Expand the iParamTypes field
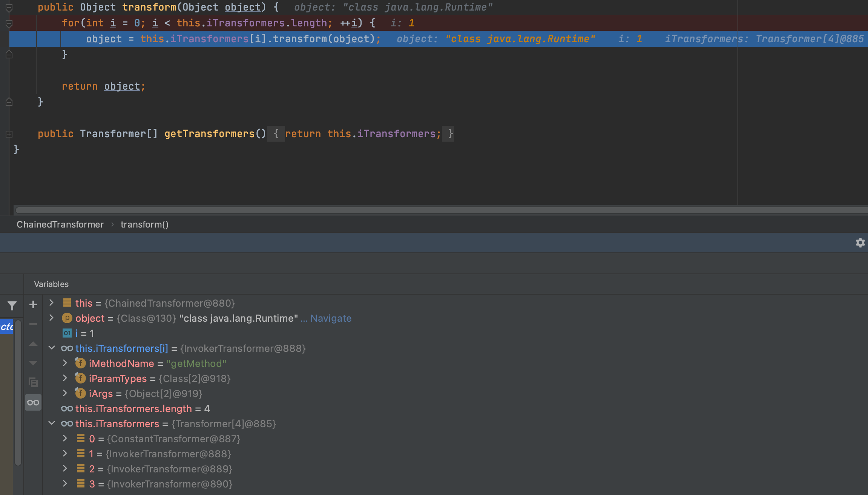 [65, 378]
